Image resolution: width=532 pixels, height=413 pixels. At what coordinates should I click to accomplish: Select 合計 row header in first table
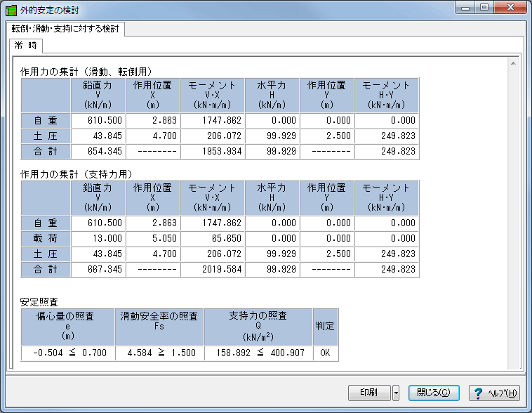coord(46,152)
